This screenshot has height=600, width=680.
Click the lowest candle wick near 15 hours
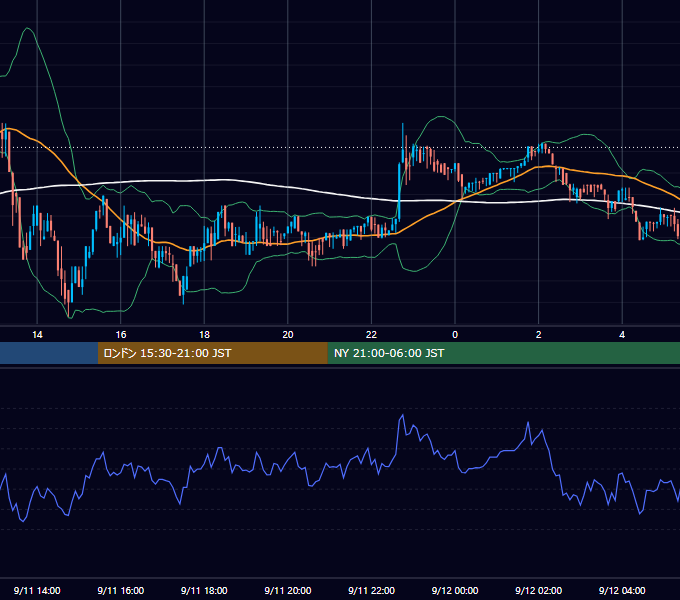(x=69, y=310)
